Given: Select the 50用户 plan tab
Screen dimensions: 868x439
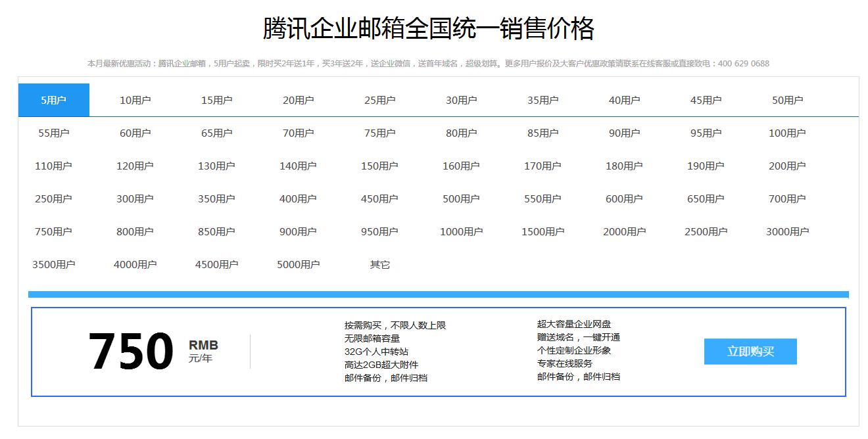Looking at the screenshot, I should pyautogui.click(x=787, y=100).
